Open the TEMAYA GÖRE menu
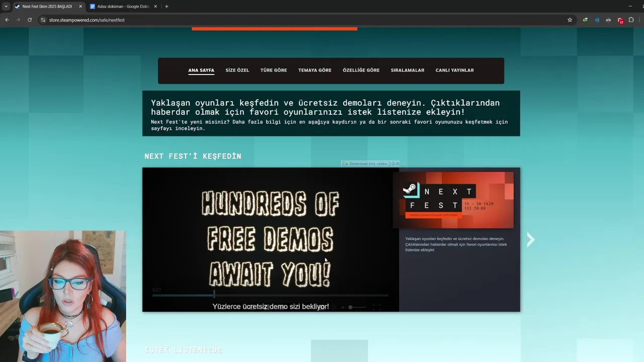 (x=315, y=70)
